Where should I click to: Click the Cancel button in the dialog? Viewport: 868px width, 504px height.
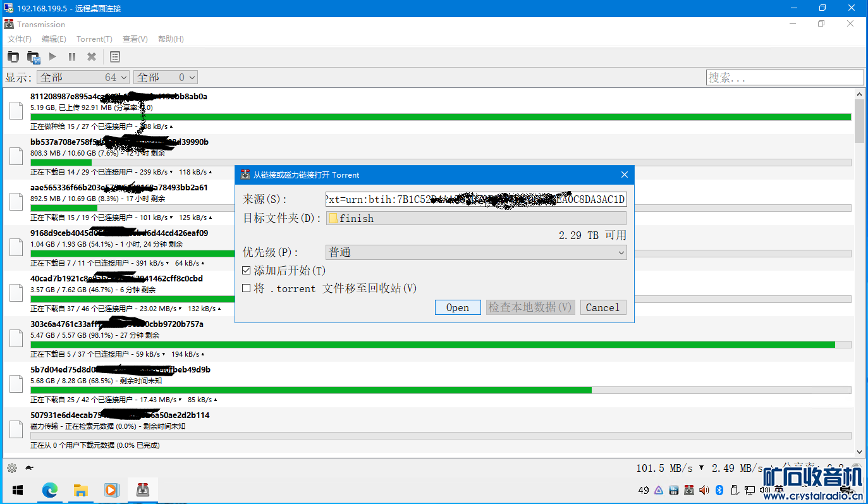pos(603,307)
